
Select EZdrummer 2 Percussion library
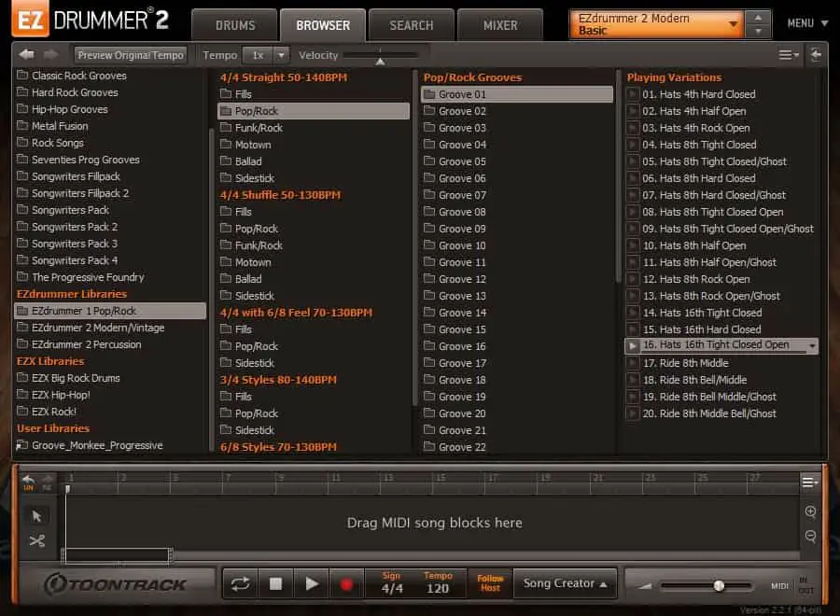(79, 344)
